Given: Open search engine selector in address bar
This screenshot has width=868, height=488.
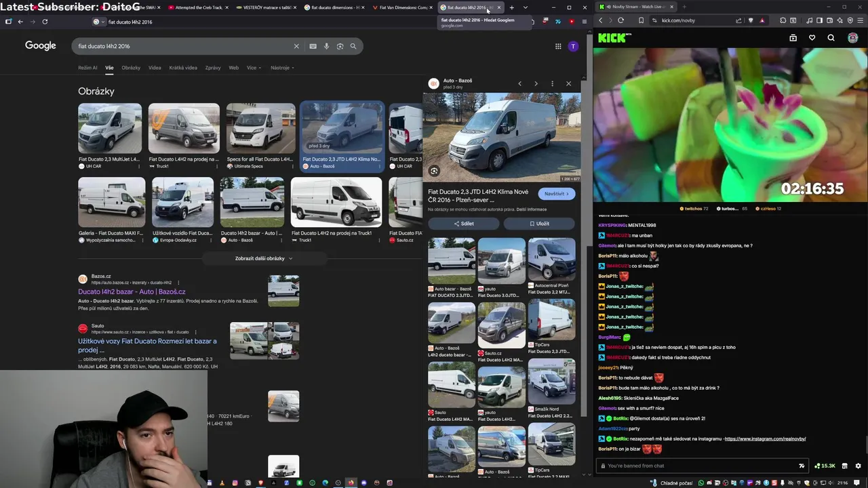Looking at the screenshot, I should pos(98,22).
